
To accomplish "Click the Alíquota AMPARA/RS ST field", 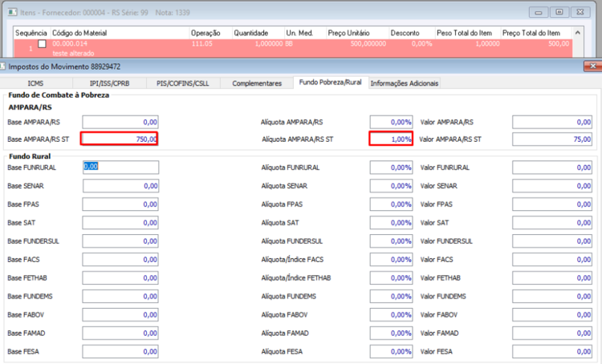I will point(391,139).
